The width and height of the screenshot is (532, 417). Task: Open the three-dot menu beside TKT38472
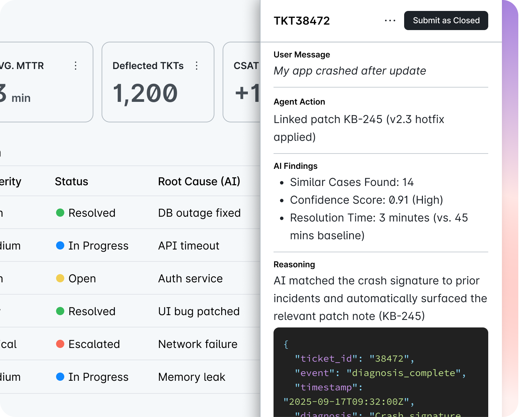390,21
